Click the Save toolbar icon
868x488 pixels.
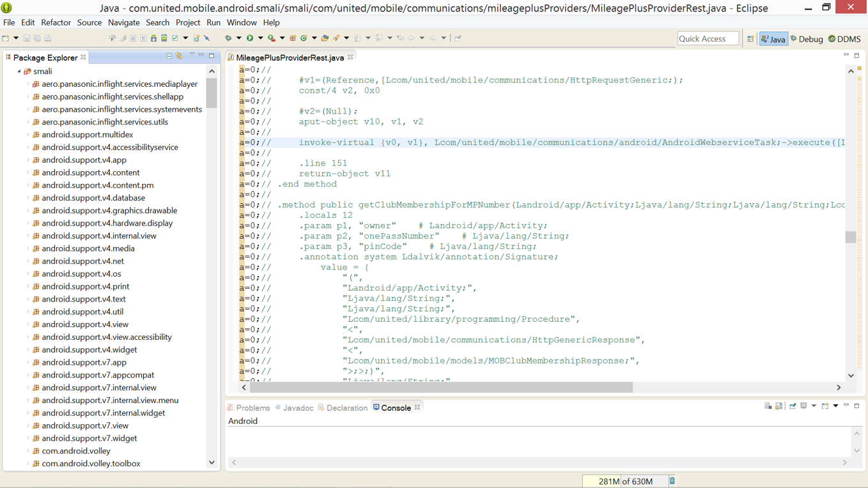tap(27, 38)
